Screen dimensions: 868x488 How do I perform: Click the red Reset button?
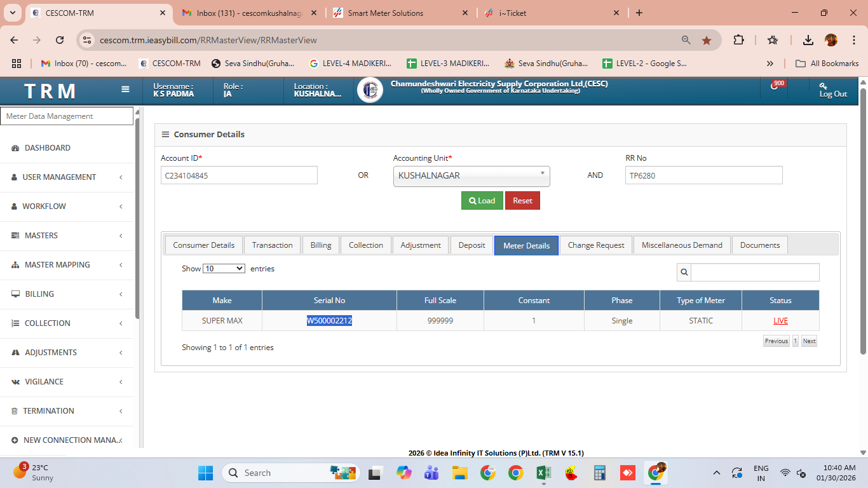522,201
